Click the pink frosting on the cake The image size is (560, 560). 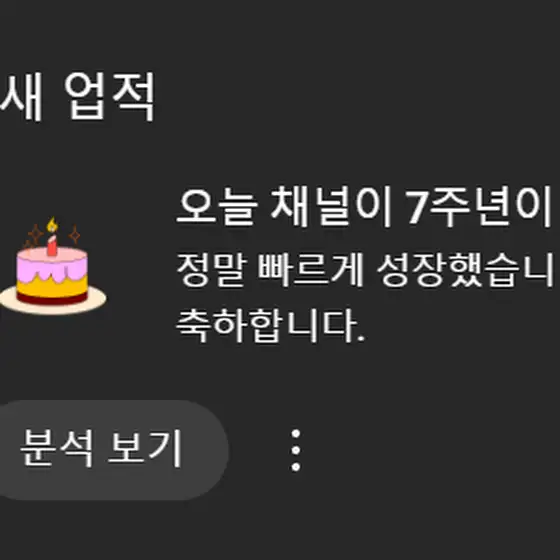tap(52, 263)
